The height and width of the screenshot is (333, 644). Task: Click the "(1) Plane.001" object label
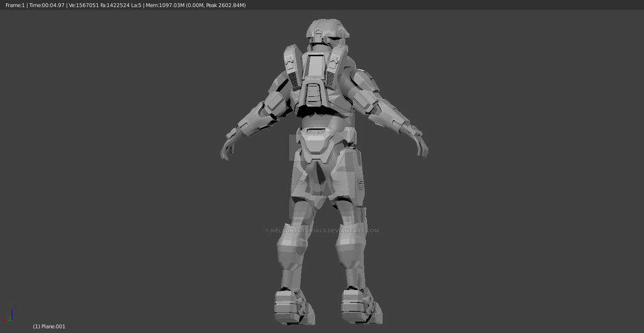(x=49, y=327)
